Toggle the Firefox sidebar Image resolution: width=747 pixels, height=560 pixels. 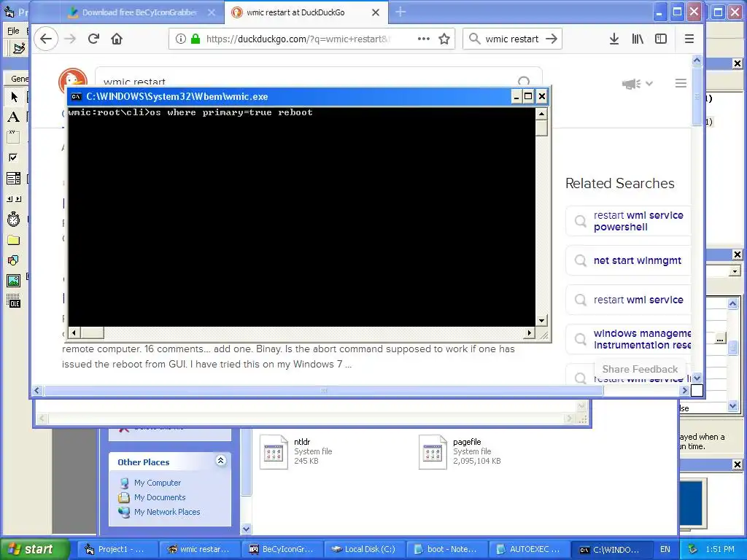(661, 39)
